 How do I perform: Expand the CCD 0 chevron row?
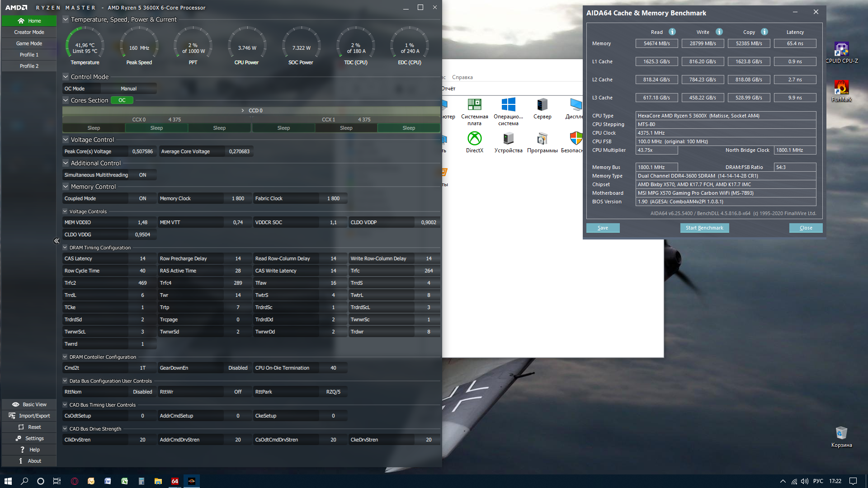click(x=243, y=110)
